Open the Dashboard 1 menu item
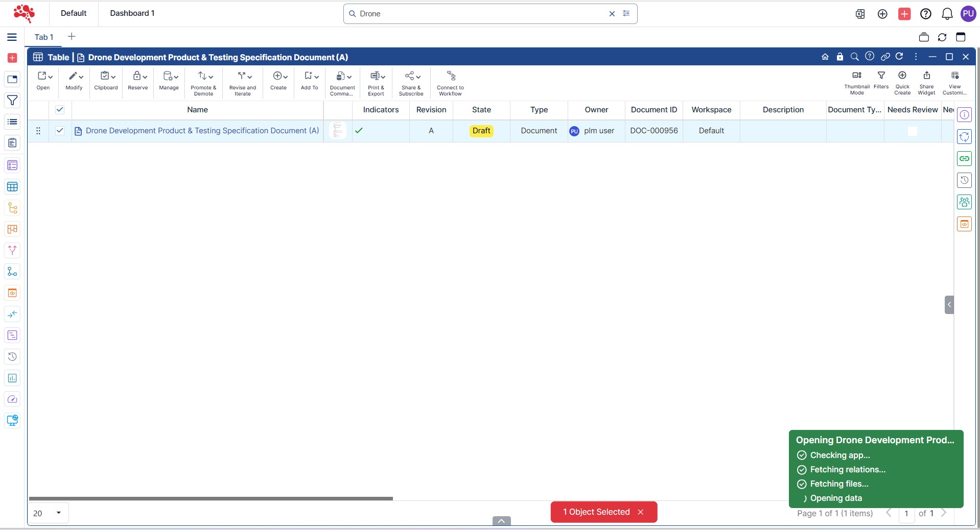This screenshot has height=530, width=980. coord(132,13)
